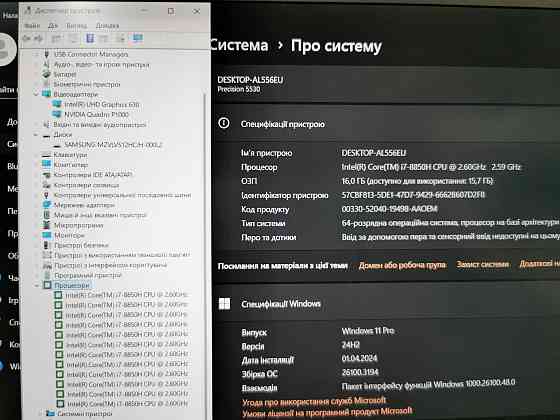Click the NVIDIA Quadro P1000 icon
Viewport: 560px width, 420px height.
(56, 114)
